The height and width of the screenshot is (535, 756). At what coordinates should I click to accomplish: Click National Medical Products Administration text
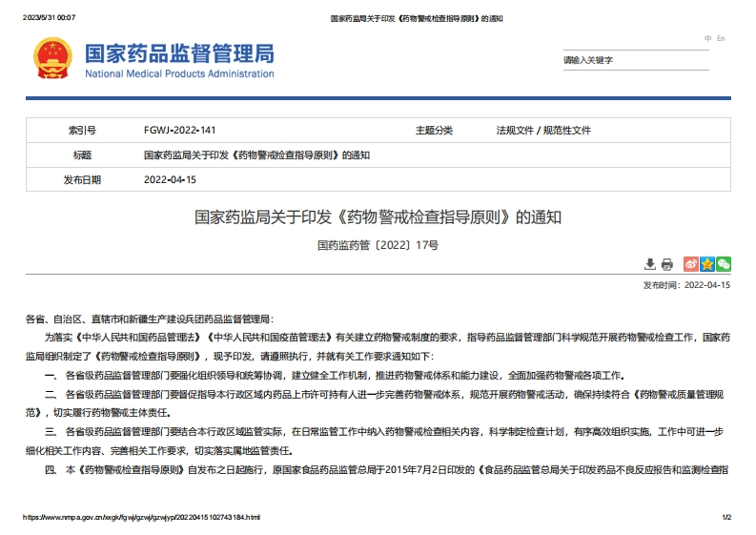pyautogui.click(x=179, y=73)
